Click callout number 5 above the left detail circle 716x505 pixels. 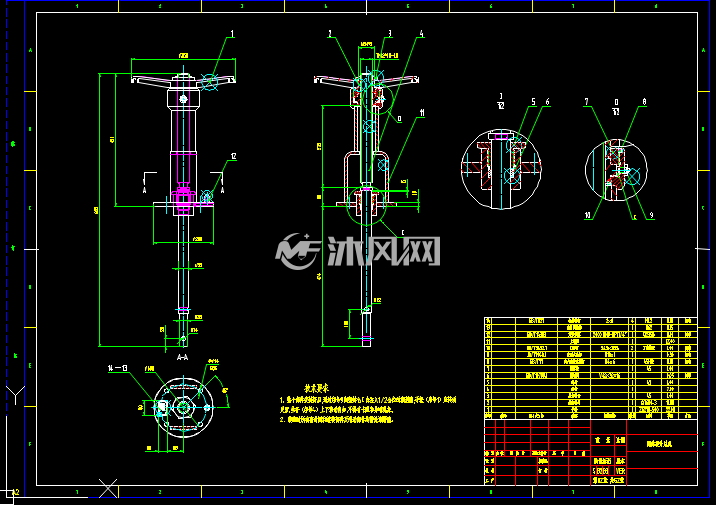click(533, 102)
